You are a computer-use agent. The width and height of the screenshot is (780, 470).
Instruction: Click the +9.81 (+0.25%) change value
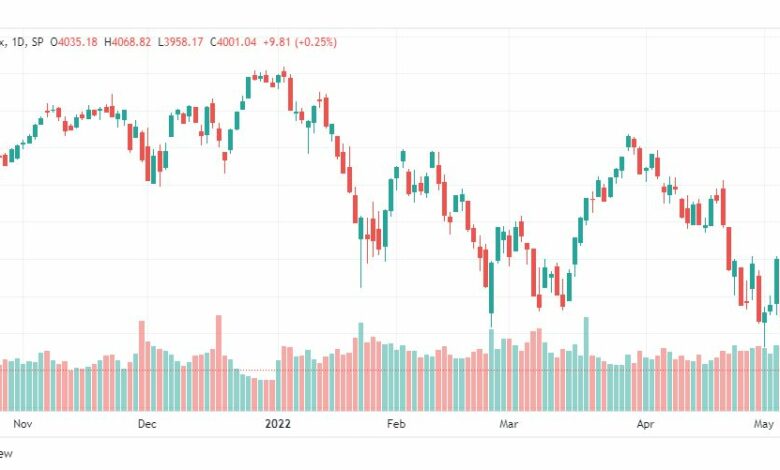pos(300,42)
